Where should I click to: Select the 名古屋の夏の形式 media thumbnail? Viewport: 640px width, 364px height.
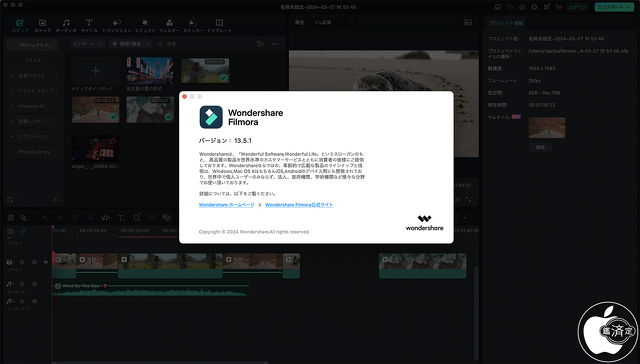point(150,71)
